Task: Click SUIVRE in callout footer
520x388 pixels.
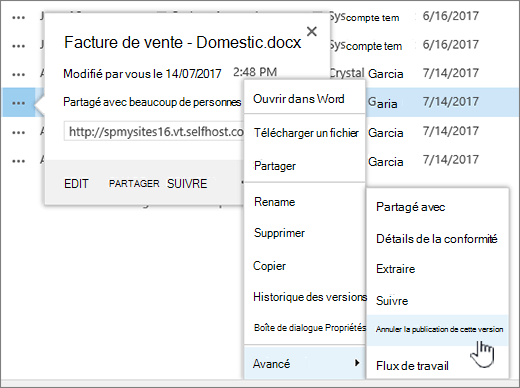Action: click(x=187, y=184)
